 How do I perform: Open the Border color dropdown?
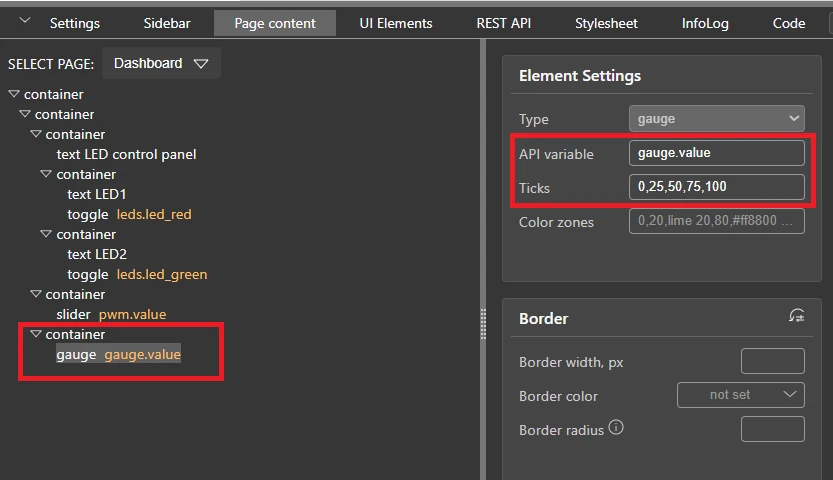click(x=740, y=395)
